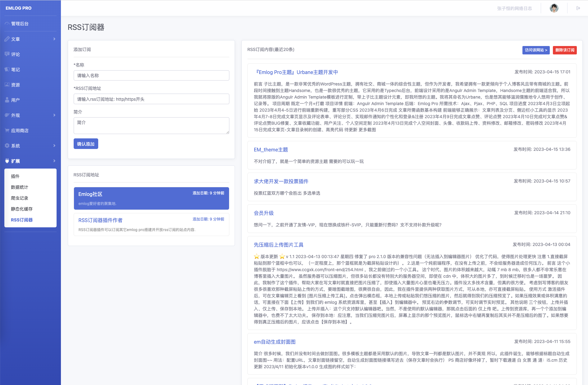This screenshot has width=588, height=385.
Task: Click the user icon beside 用户
Action: [x=7, y=100]
